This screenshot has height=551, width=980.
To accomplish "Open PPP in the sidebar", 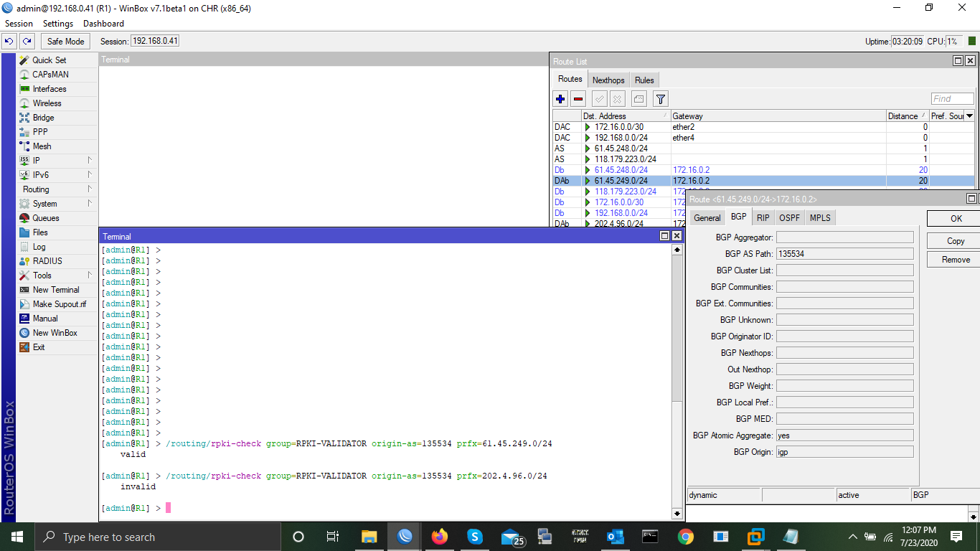I will pos(40,132).
